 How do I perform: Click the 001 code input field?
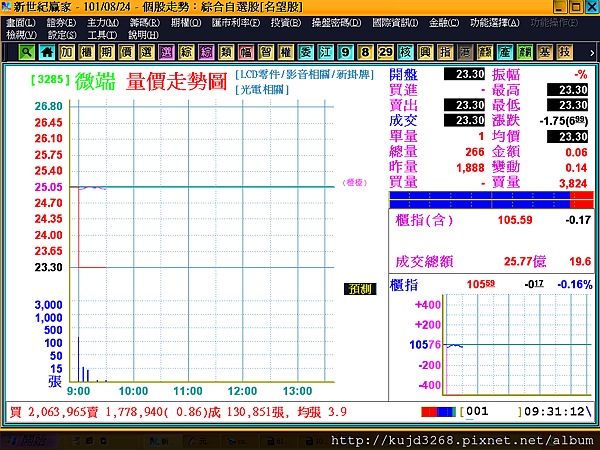[x=491, y=412]
